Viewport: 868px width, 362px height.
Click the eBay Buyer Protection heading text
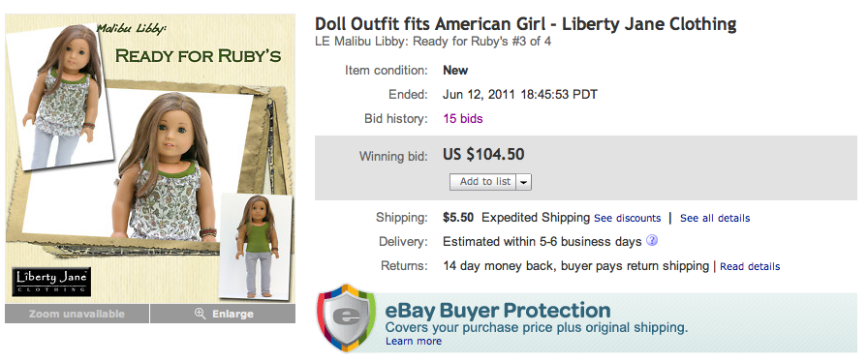(x=498, y=310)
